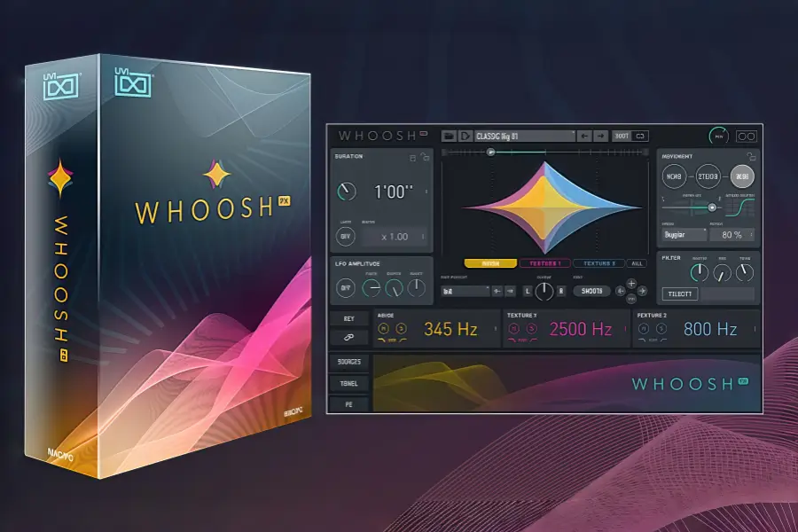Mute Texture 1 layer with M
The height and width of the screenshot is (532, 798).
point(513,329)
